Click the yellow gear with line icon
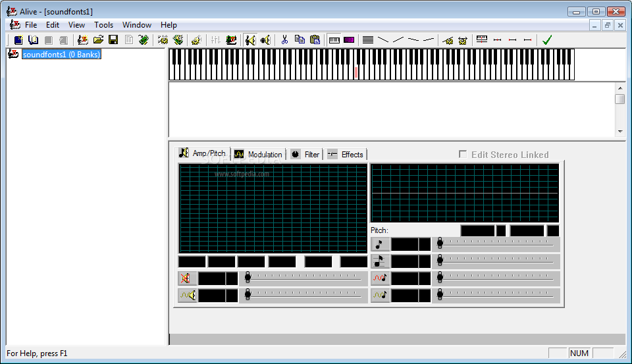632x364 pixels. pos(448,40)
